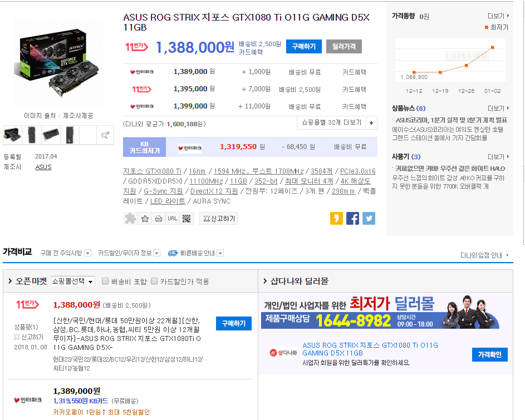Enable the 카드할인가 적용 checkbox
The image size is (525, 420).
154,281
